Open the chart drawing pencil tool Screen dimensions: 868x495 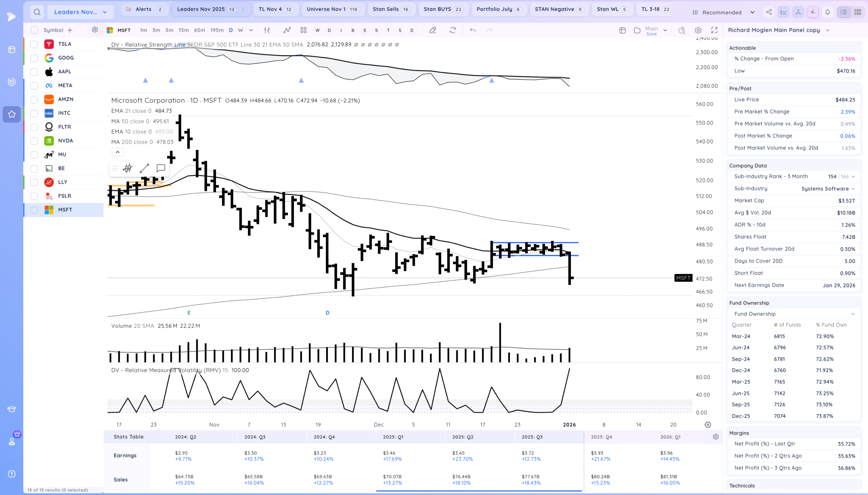click(432, 30)
